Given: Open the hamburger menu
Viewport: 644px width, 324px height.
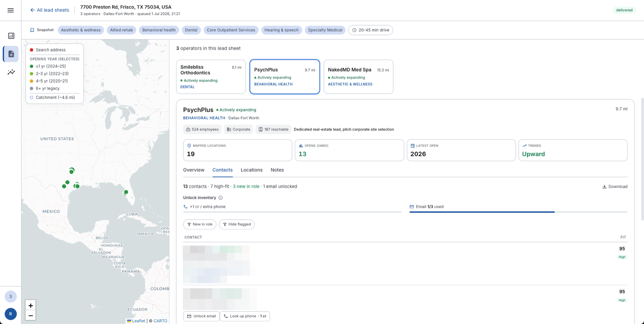Looking at the screenshot, I should (x=11, y=10).
